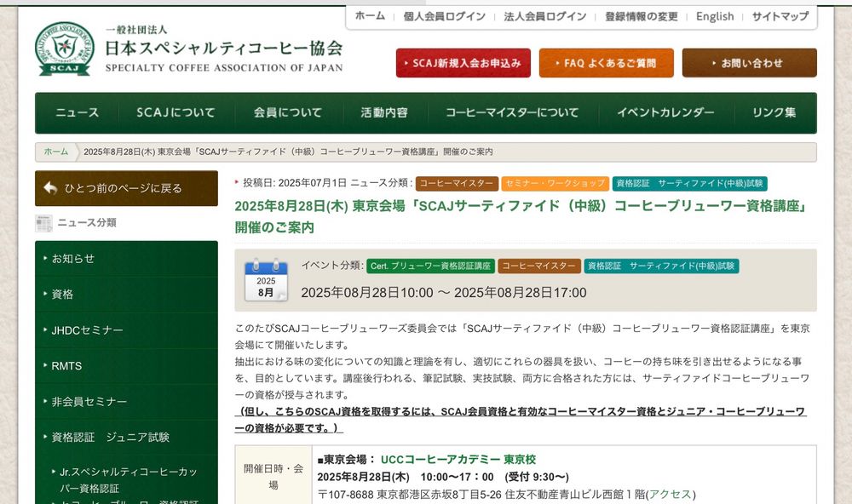Screen dimensions: 852x504
Task: Click the breadcrumb current page title text
Action: [x=288, y=152]
